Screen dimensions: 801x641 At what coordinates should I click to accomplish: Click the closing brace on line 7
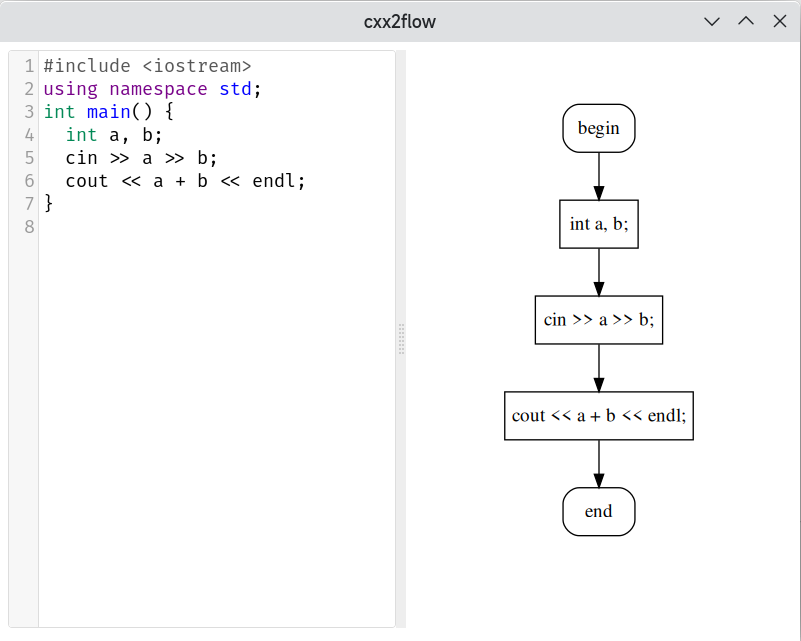pos(49,203)
